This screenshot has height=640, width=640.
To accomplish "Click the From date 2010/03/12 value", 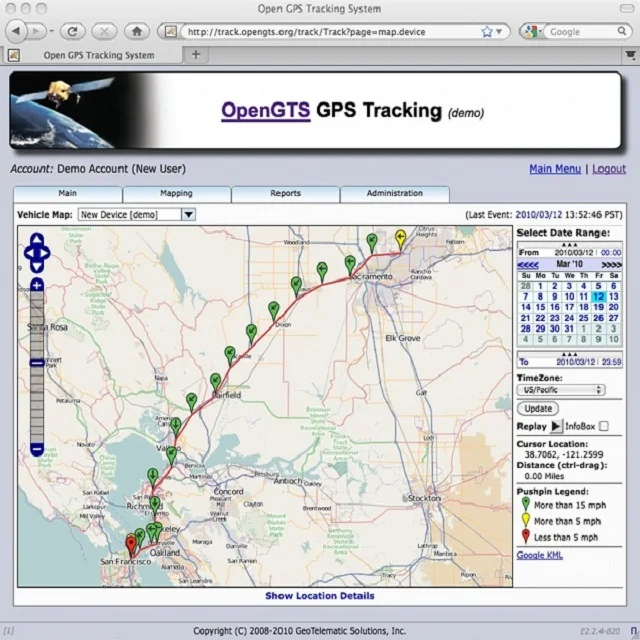I will 573,253.
